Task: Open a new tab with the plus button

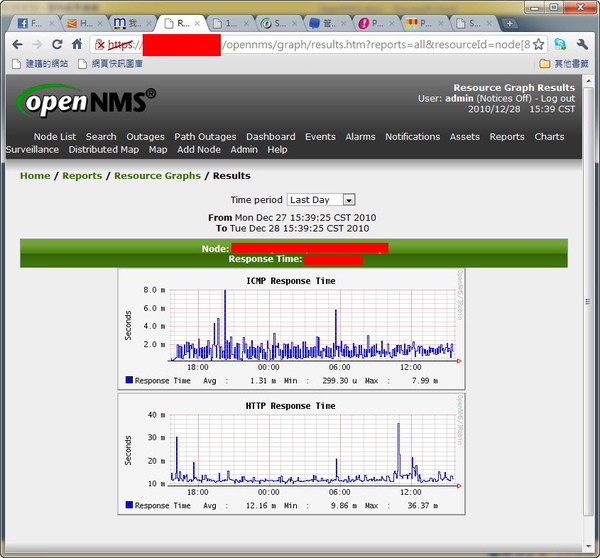Action: click(x=509, y=24)
